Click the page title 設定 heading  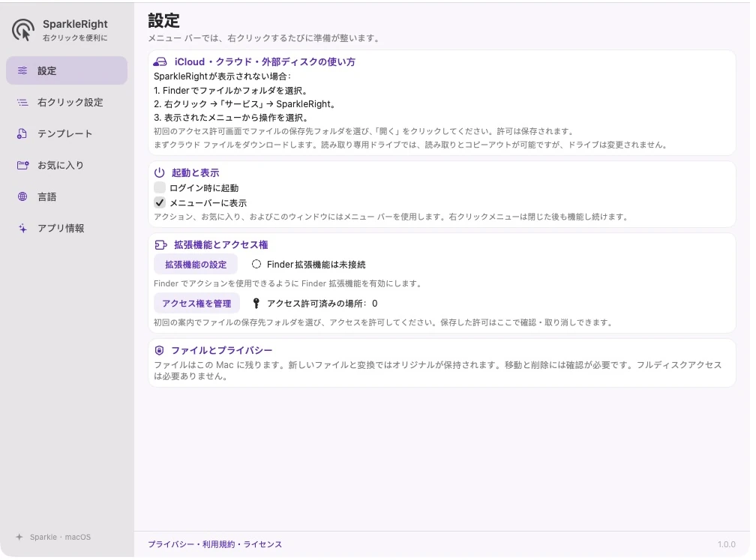pos(164,20)
